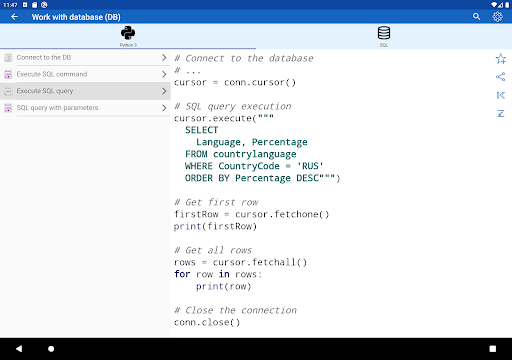This screenshot has height=360, width=512.
Task: Tap the back arrow in header
Action: [x=14, y=17]
